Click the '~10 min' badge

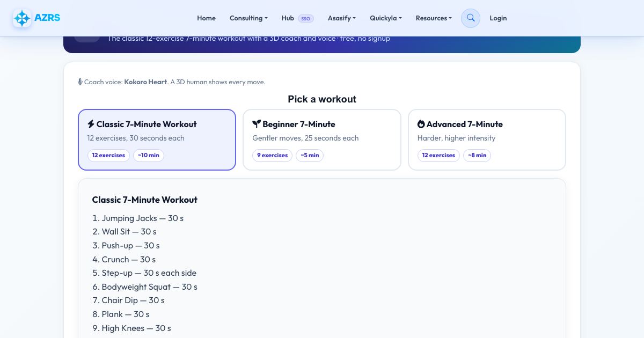click(149, 156)
